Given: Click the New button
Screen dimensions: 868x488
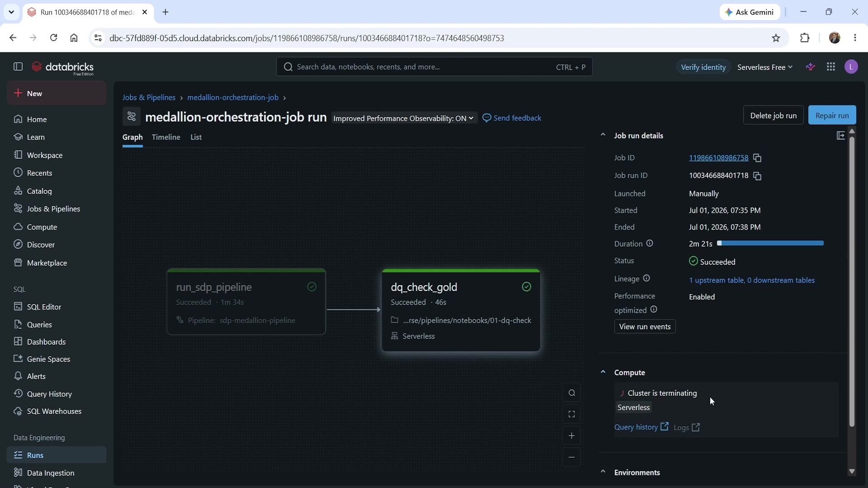Looking at the screenshot, I should pos(57,94).
